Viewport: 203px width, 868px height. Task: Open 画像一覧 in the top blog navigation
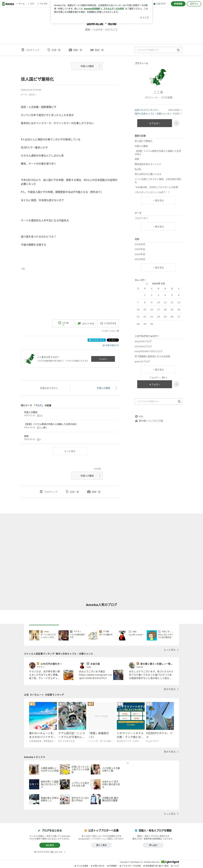75,50
